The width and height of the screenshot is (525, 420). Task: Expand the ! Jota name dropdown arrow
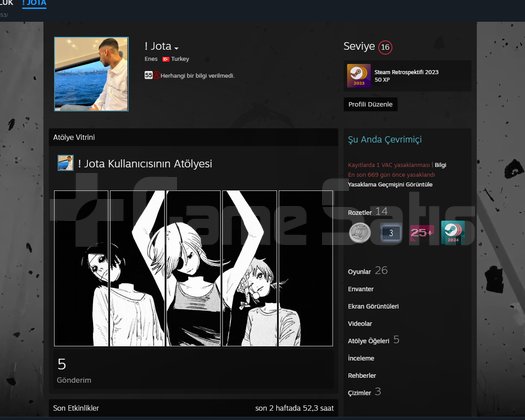pyautogui.click(x=176, y=49)
